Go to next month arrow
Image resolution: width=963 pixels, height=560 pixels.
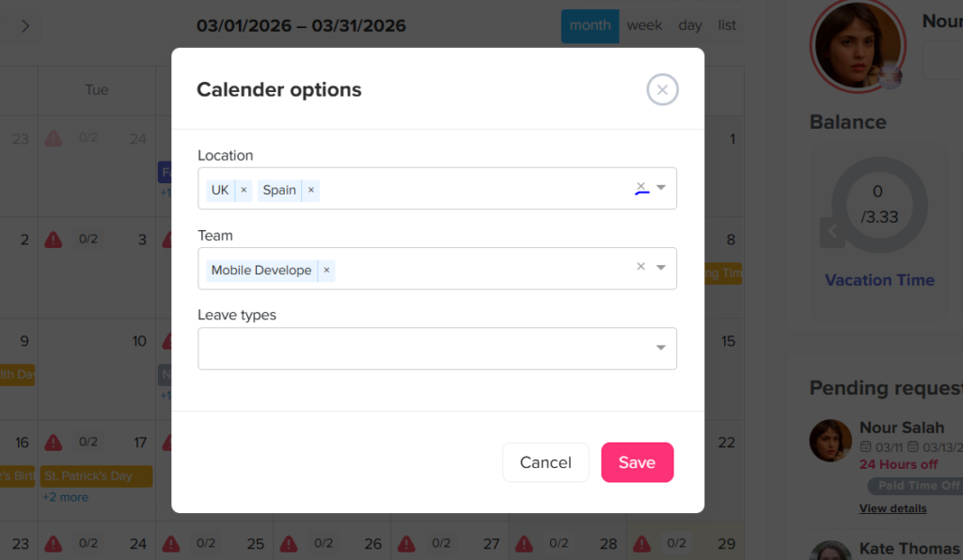click(x=25, y=25)
